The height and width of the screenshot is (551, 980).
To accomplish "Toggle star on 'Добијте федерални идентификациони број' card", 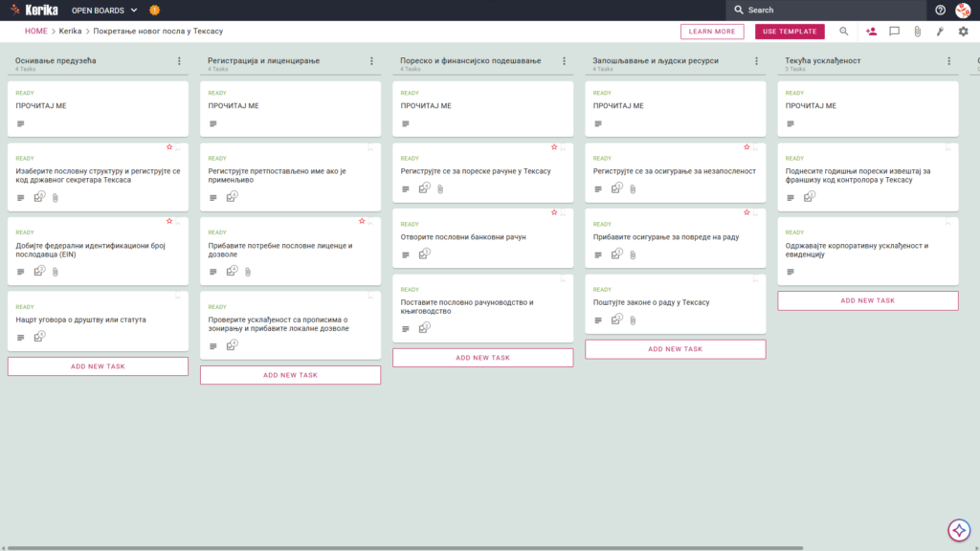I will coord(168,221).
